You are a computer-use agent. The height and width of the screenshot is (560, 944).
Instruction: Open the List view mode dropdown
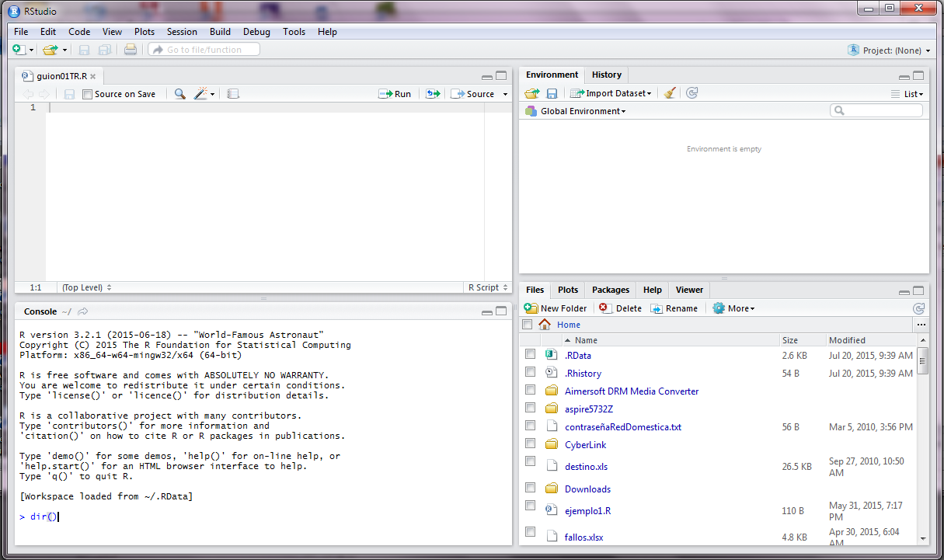(x=907, y=94)
